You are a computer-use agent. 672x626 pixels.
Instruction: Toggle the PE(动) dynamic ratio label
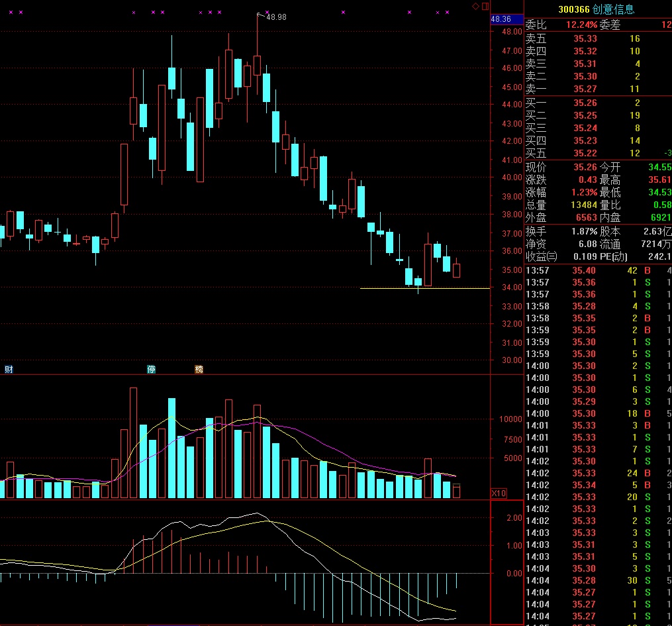[x=614, y=256]
